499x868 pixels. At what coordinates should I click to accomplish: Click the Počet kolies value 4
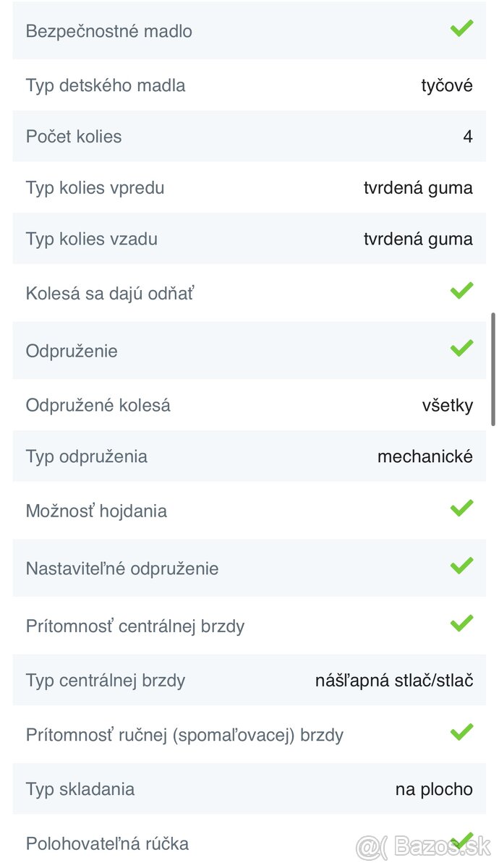tap(468, 137)
